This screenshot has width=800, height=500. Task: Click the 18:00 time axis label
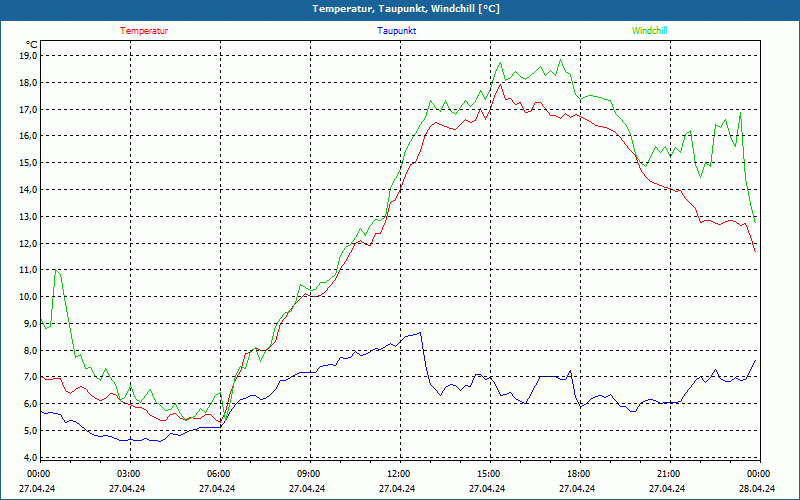(578, 474)
